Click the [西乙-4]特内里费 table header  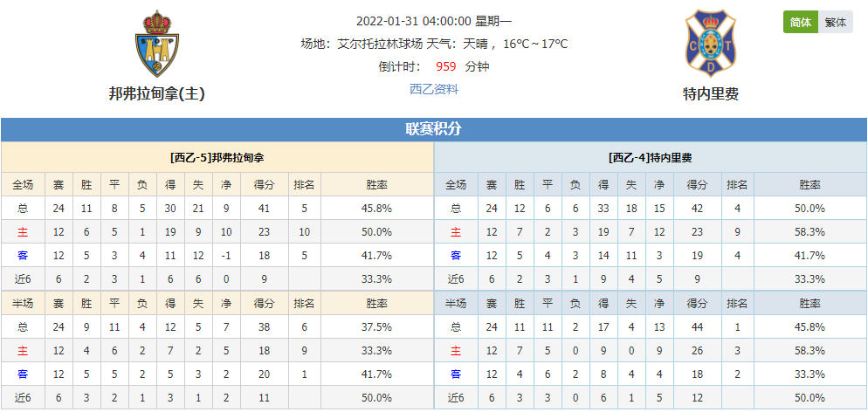tap(651, 158)
